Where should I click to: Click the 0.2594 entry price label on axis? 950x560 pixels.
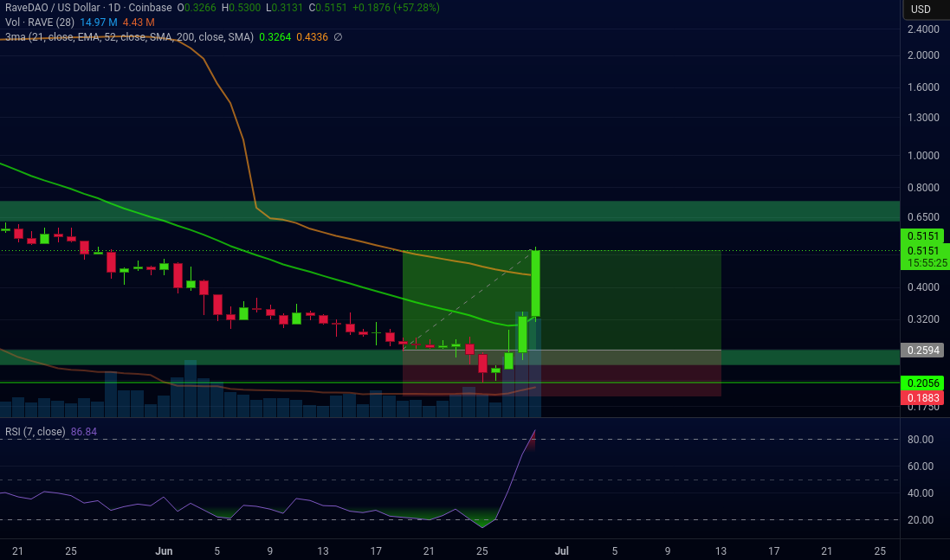tap(923, 351)
